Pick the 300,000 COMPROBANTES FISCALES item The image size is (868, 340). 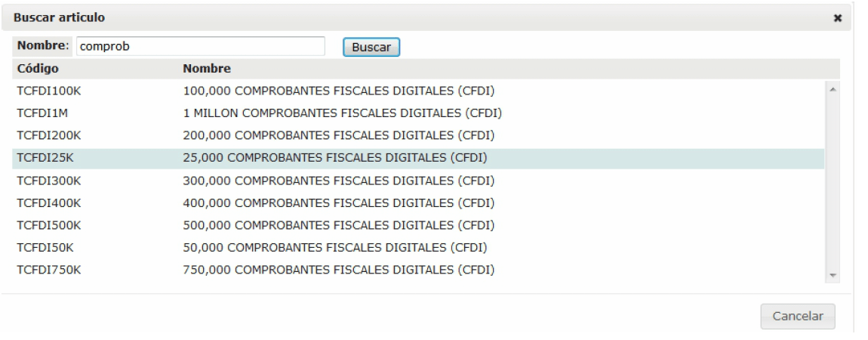tap(338, 181)
